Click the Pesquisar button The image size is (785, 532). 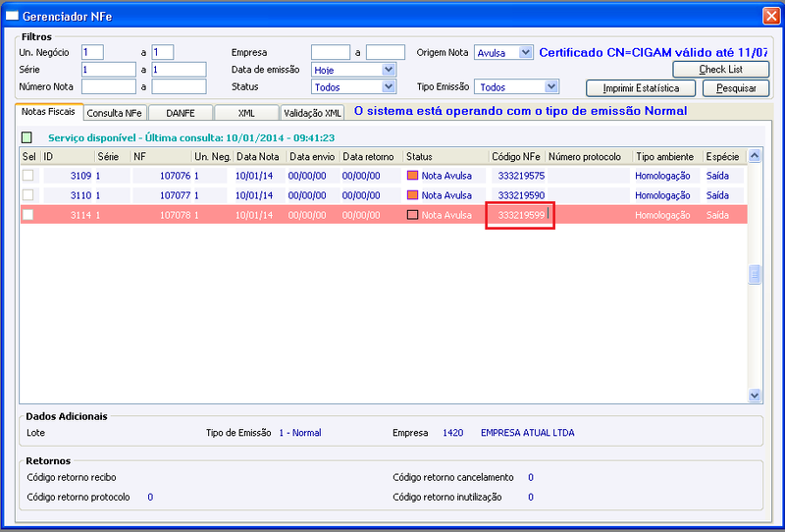pyautogui.click(x=736, y=88)
